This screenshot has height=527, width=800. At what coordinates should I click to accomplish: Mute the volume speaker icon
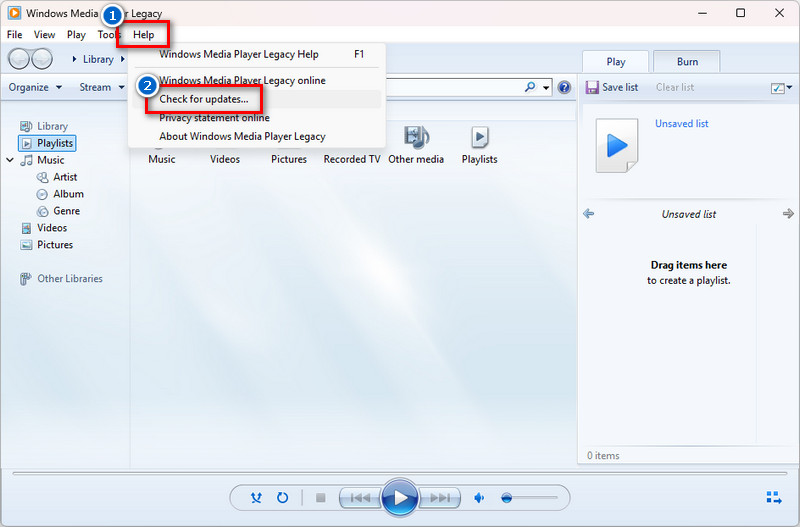point(479,497)
